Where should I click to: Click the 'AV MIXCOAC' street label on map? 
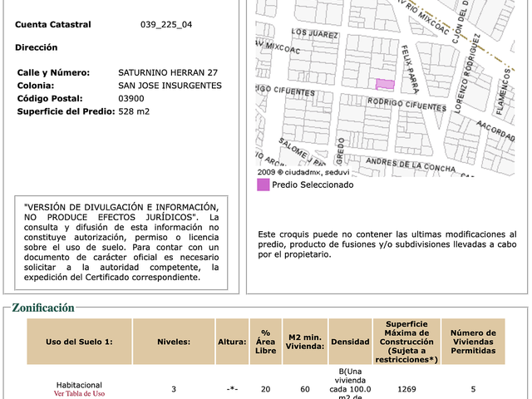[278, 47]
